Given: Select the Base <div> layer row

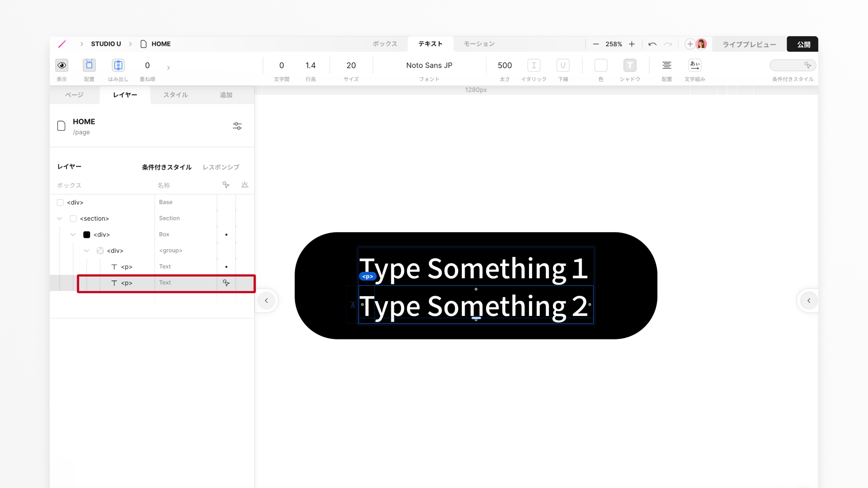Looking at the screenshot, I should click(152, 202).
